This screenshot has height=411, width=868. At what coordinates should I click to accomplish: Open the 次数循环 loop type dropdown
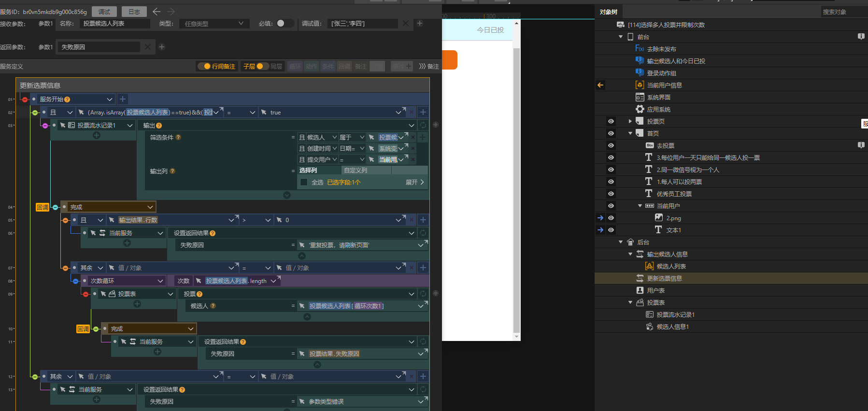160,281
